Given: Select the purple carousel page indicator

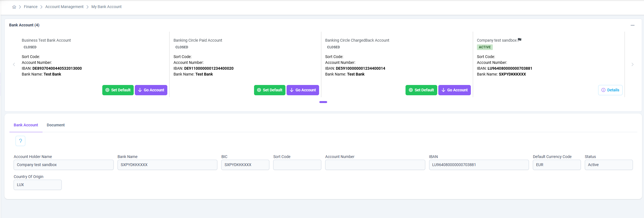Looking at the screenshot, I should tap(323, 102).
